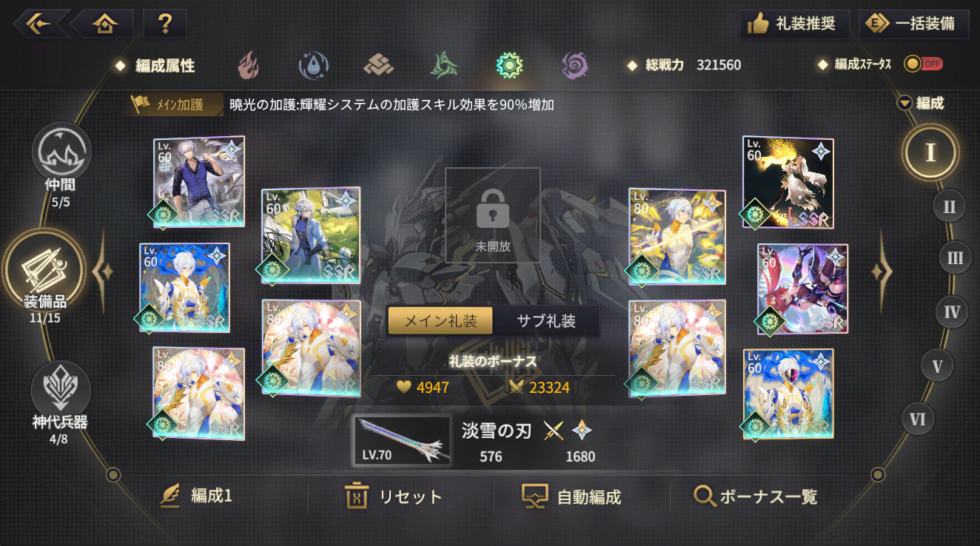
Task: Select the メイン礼装 tab
Action: pyautogui.click(x=441, y=321)
